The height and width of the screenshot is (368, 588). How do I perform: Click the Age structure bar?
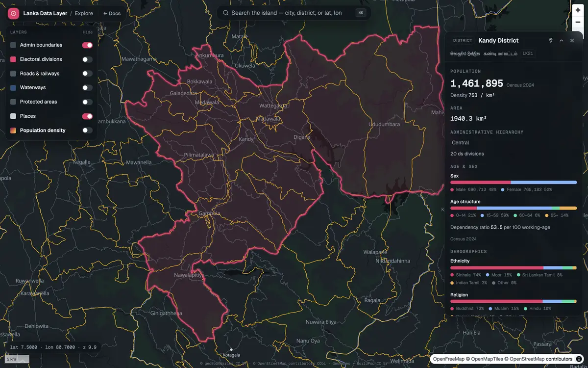pos(514,209)
